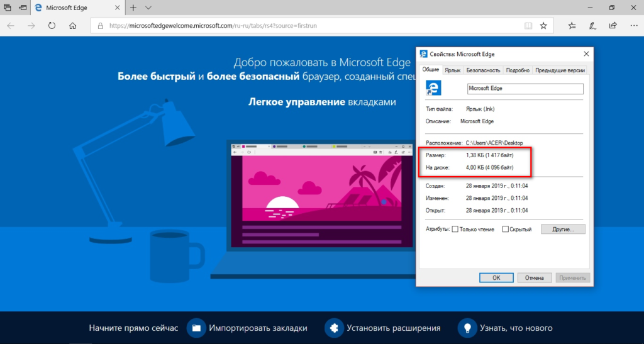Close the Свойства: Microsoft Edge dialog
This screenshot has height=344, width=644.
[x=586, y=54]
